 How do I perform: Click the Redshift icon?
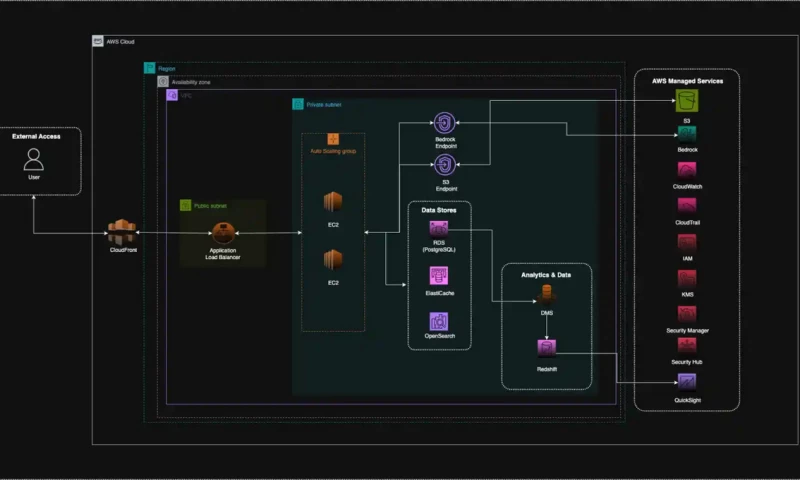click(546, 348)
